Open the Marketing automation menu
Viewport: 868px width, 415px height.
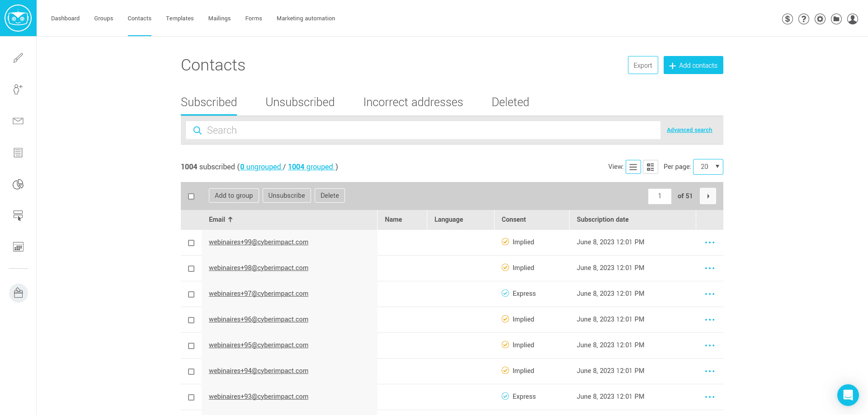(x=306, y=19)
